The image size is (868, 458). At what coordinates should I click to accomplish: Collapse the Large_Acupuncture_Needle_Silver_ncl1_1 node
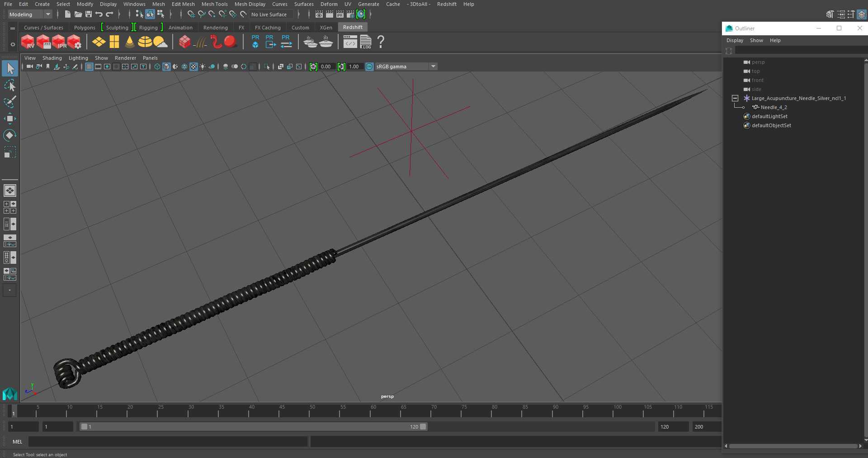735,98
